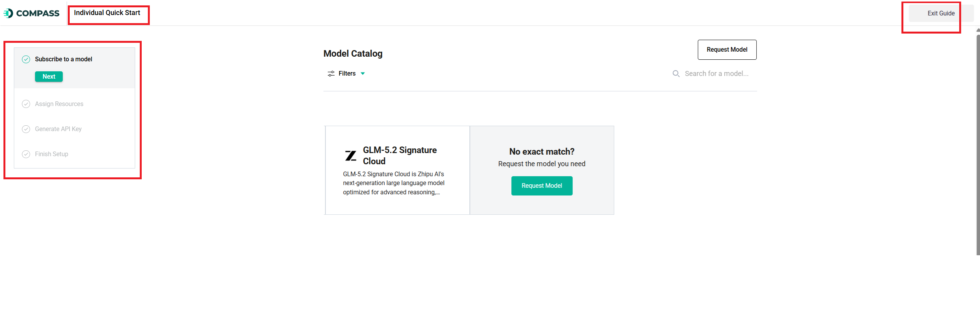Viewport: 980px width, 310px height.
Task: Click Exit Guide button
Action: [941, 13]
